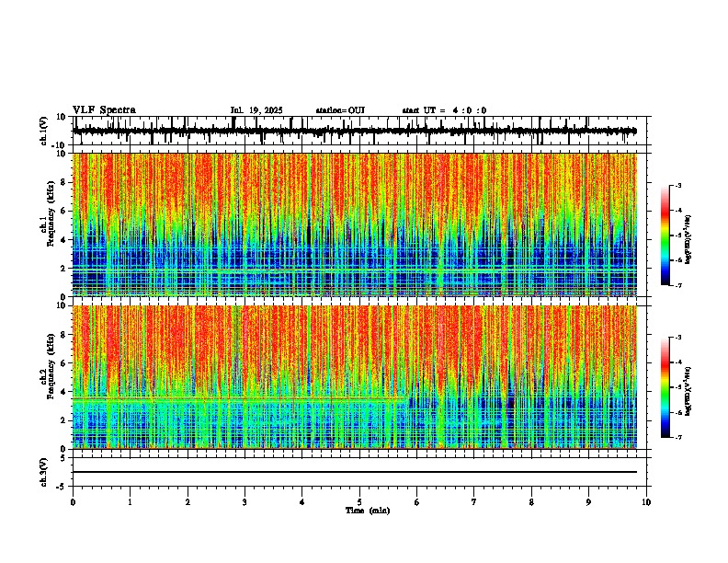Click the "6" kHz tick on ch.2 spectrogram

coord(64,362)
